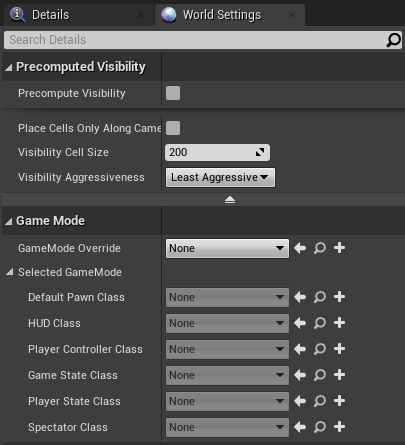
Task: Open GameMode Override dropdown
Action: 227,248
